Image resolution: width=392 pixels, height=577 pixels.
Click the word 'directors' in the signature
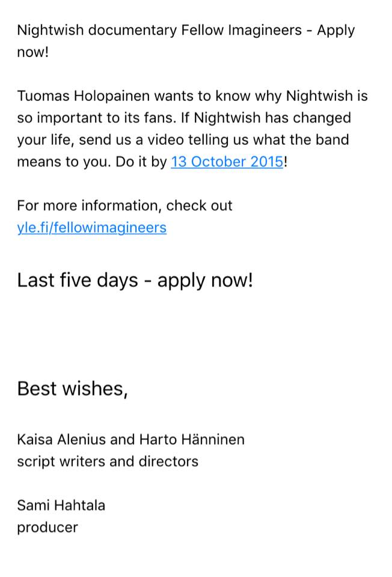coord(168,462)
